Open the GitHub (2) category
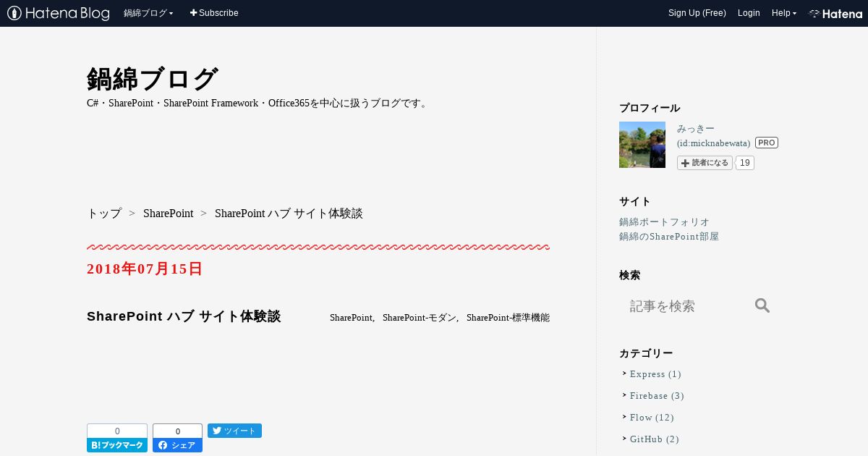Image resolution: width=868 pixels, height=456 pixels. pyautogui.click(x=655, y=439)
